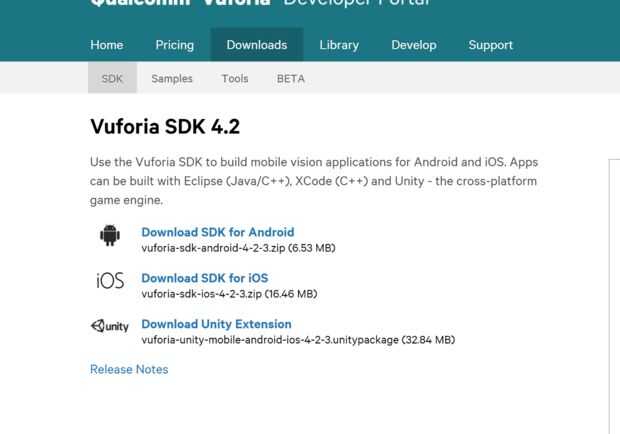Switch to the Samples sub-tab
The height and width of the screenshot is (434, 620).
coord(172,79)
